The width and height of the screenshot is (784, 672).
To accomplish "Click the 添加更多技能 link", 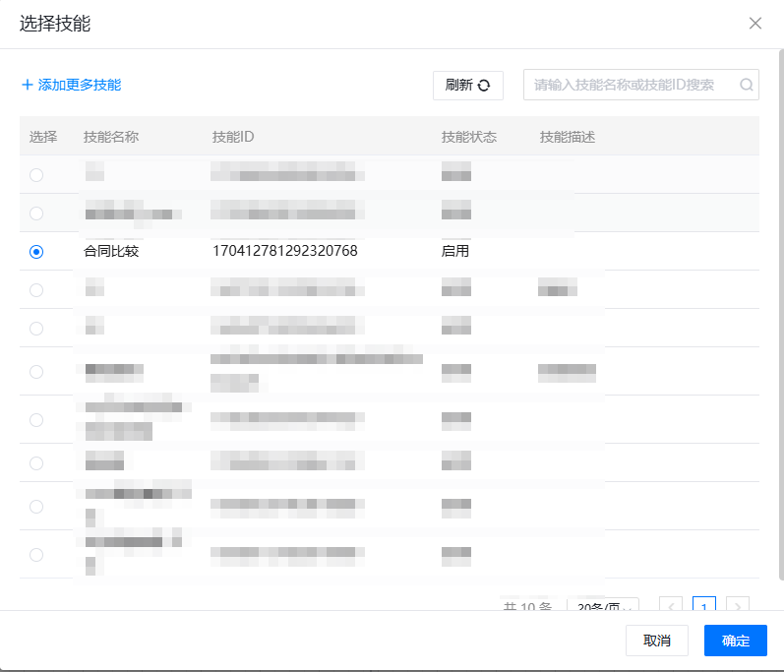I will [x=71, y=85].
